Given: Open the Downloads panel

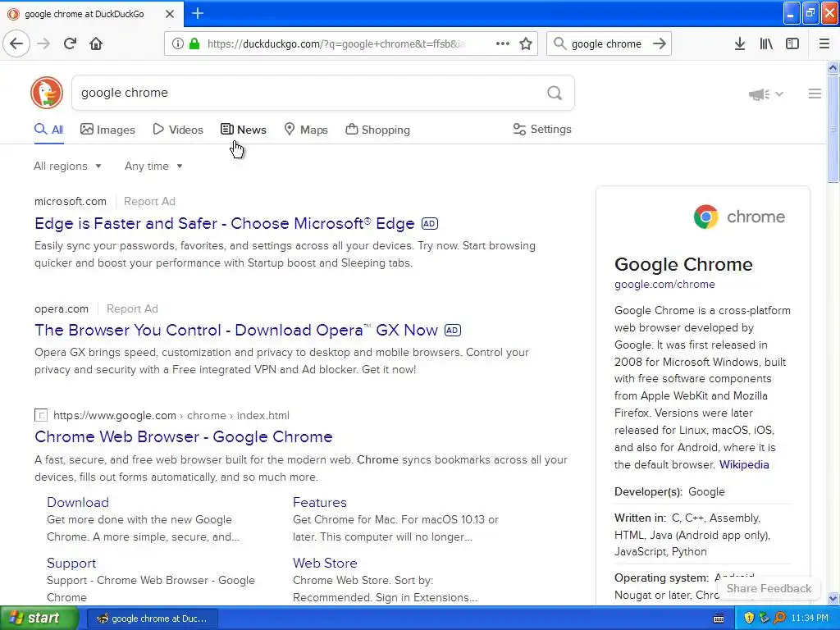Looking at the screenshot, I should [x=739, y=43].
